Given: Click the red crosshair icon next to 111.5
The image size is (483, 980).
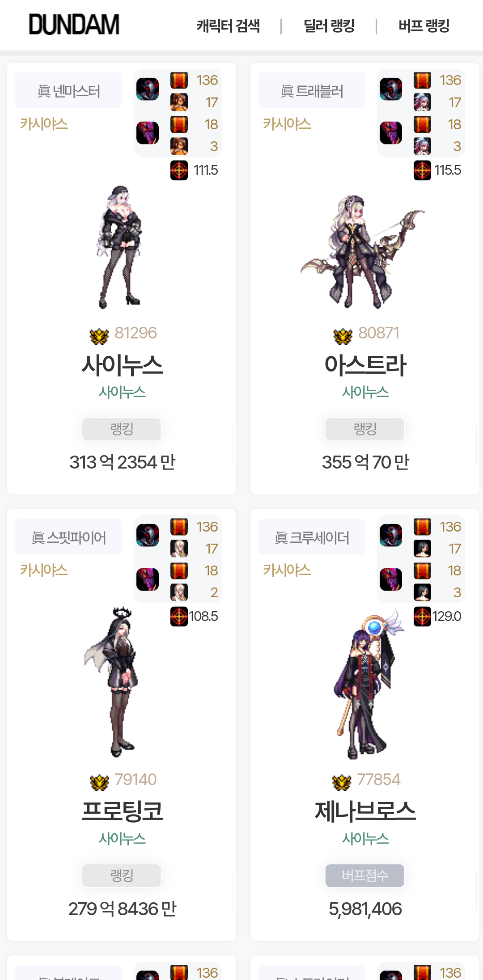Looking at the screenshot, I should point(179,170).
